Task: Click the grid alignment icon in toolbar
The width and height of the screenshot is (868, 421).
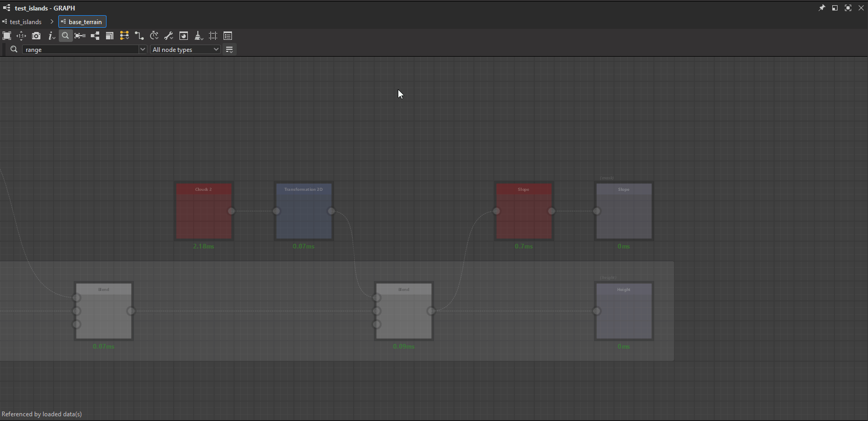Action: tap(213, 36)
